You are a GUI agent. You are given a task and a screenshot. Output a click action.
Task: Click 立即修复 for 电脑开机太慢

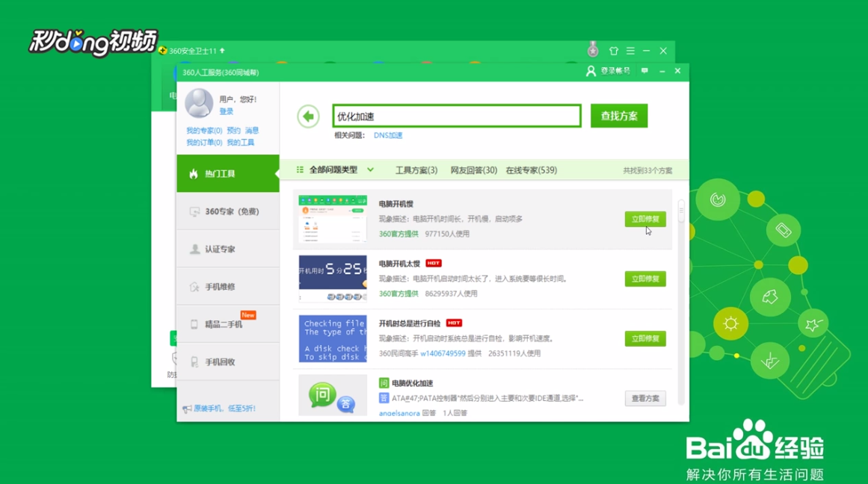coord(645,279)
